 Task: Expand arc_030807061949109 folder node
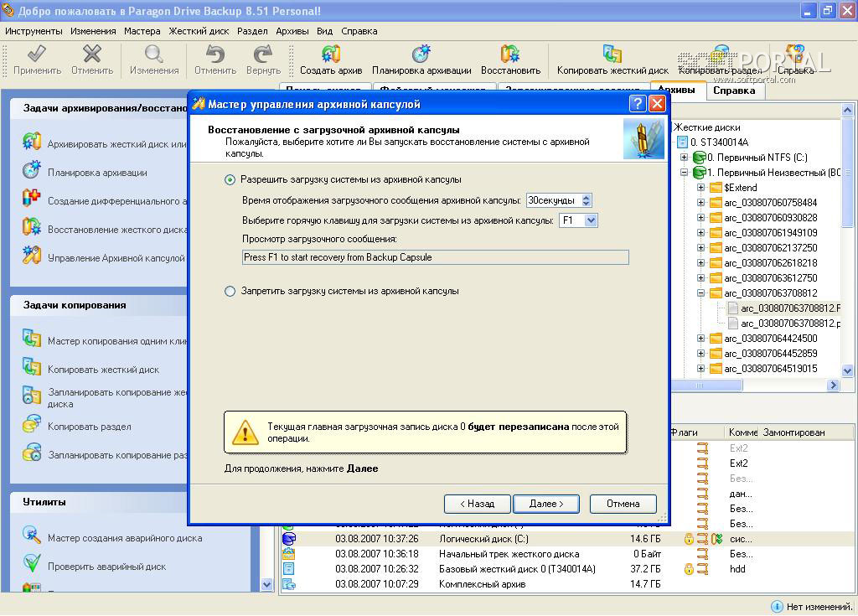[x=701, y=233]
